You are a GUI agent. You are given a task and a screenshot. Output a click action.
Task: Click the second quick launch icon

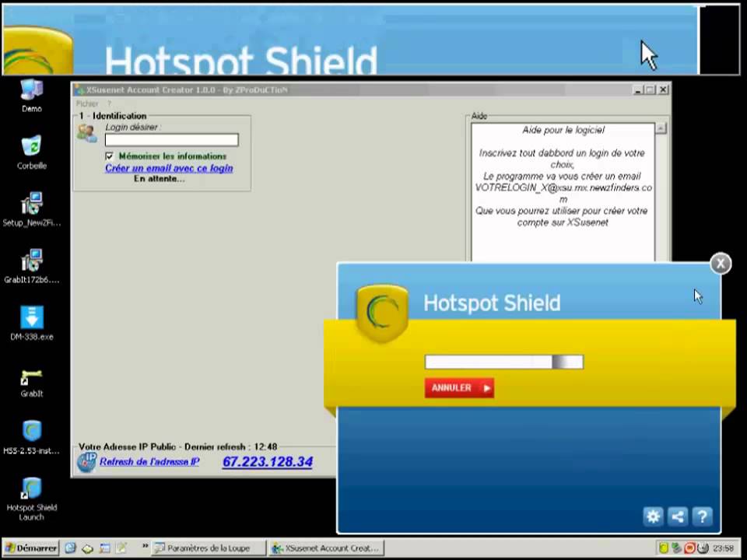point(87,548)
